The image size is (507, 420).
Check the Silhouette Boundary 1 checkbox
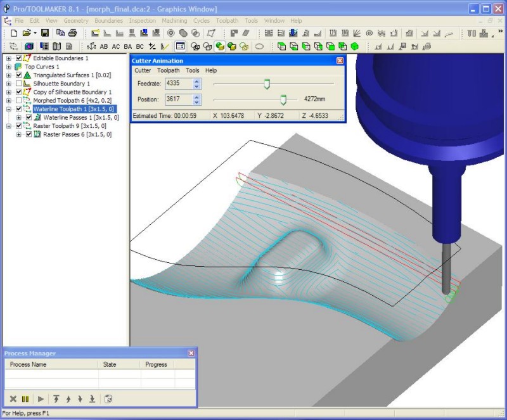click(x=19, y=84)
